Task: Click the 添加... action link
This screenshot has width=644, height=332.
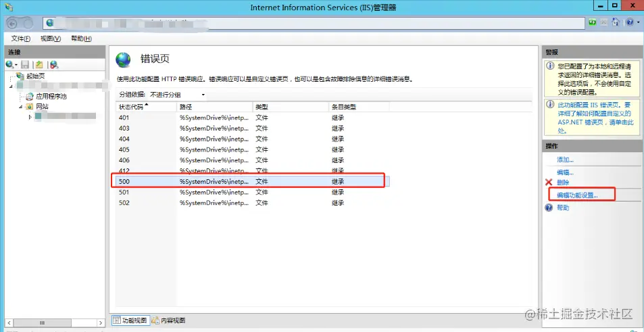Action: point(565,160)
